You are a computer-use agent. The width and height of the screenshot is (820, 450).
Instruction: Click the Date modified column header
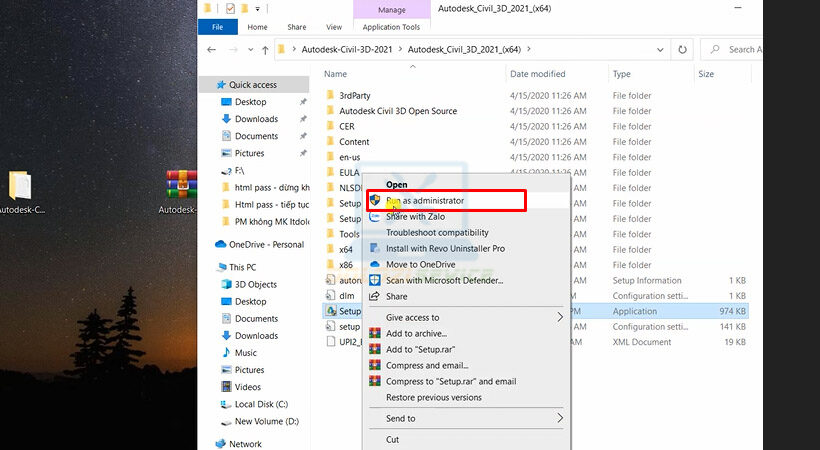point(537,74)
